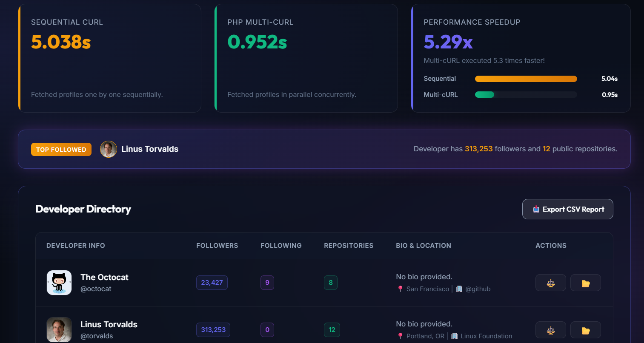
Task: Click the DEVELOPER INFO column header
Action: [x=76, y=246]
